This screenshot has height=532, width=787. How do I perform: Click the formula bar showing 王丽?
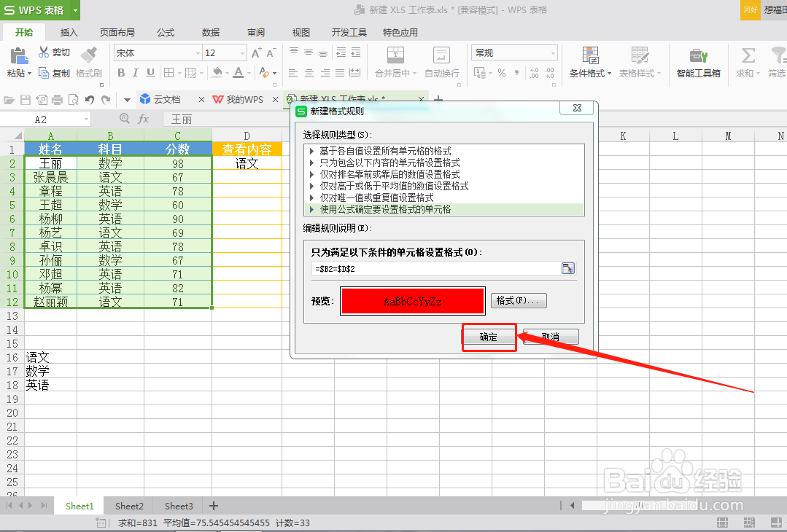coord(226,120)
